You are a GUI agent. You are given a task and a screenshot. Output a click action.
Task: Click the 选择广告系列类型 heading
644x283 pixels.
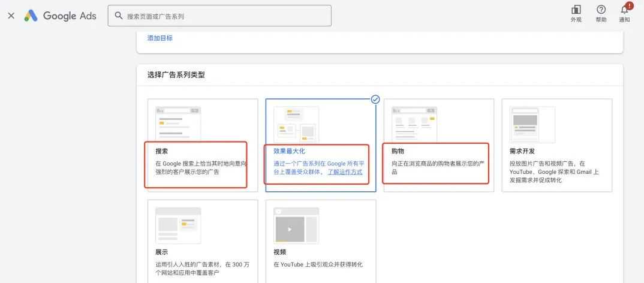coord(176,75)
